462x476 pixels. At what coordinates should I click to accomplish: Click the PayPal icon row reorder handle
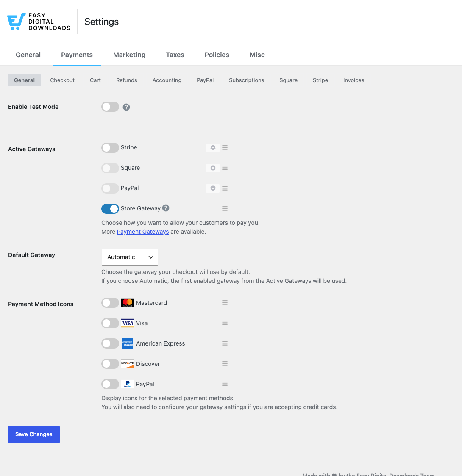225,384
